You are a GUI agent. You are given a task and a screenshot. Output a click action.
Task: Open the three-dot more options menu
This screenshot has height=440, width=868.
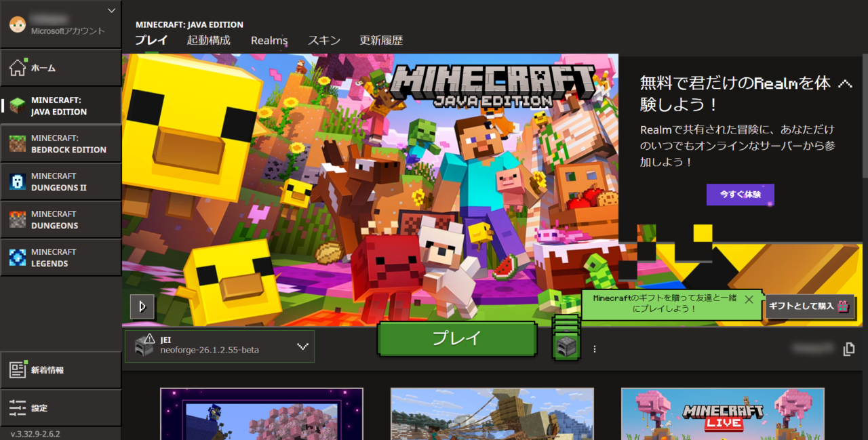595,349
